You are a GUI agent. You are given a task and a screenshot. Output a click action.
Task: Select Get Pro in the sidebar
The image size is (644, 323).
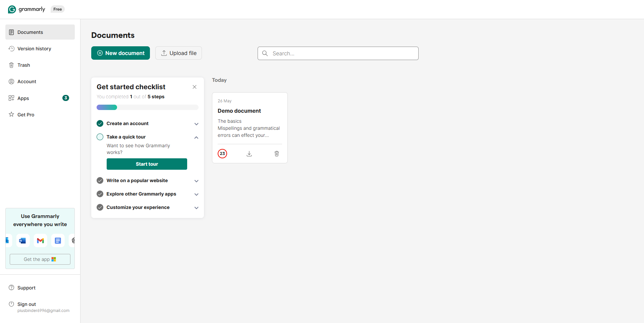pos(40,114)
